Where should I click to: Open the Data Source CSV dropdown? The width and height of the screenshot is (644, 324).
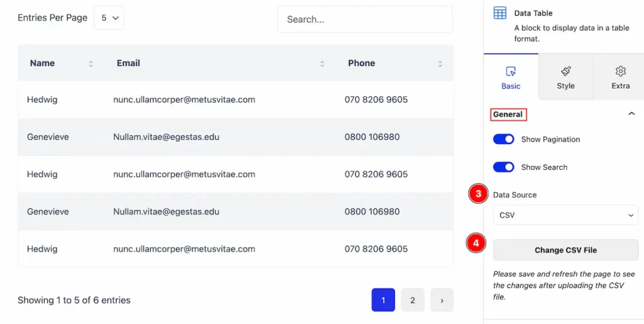click(x=565, y=215)
